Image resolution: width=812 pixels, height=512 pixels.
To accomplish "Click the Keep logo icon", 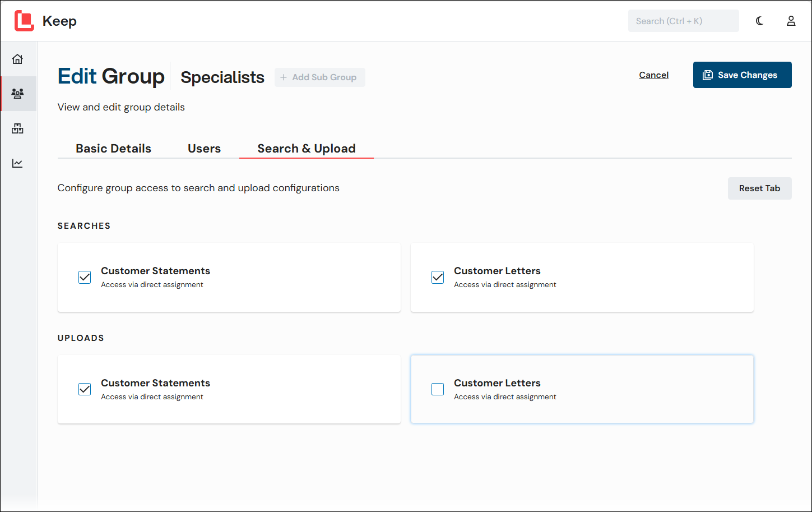I will 24,21.
